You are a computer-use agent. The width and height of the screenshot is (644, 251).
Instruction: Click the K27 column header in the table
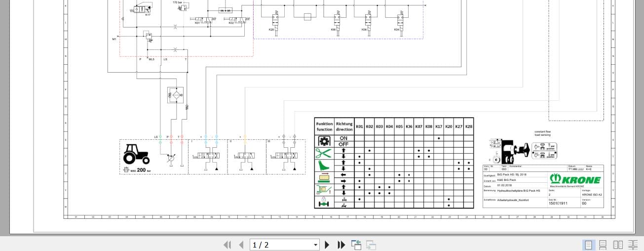click(x=458, y=126)
